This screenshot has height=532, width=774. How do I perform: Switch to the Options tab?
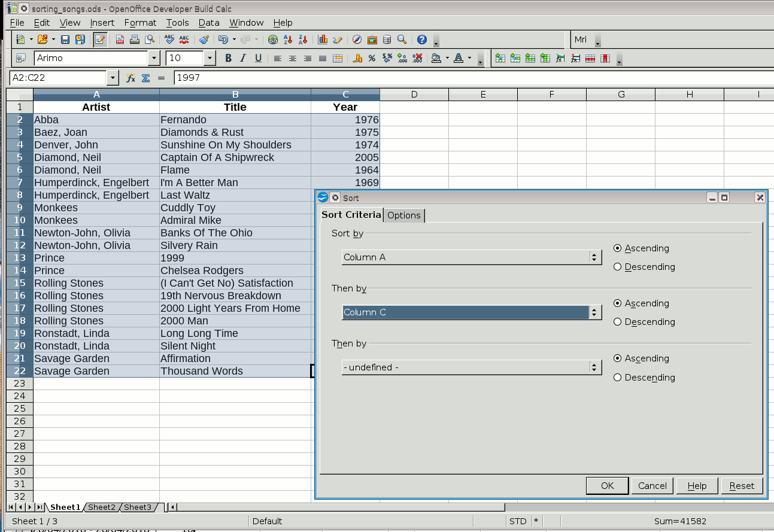tap(404, 215)
